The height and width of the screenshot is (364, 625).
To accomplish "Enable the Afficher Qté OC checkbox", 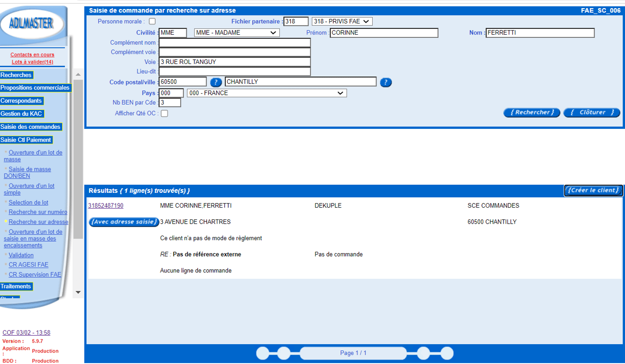I will (x=164, y=113).
